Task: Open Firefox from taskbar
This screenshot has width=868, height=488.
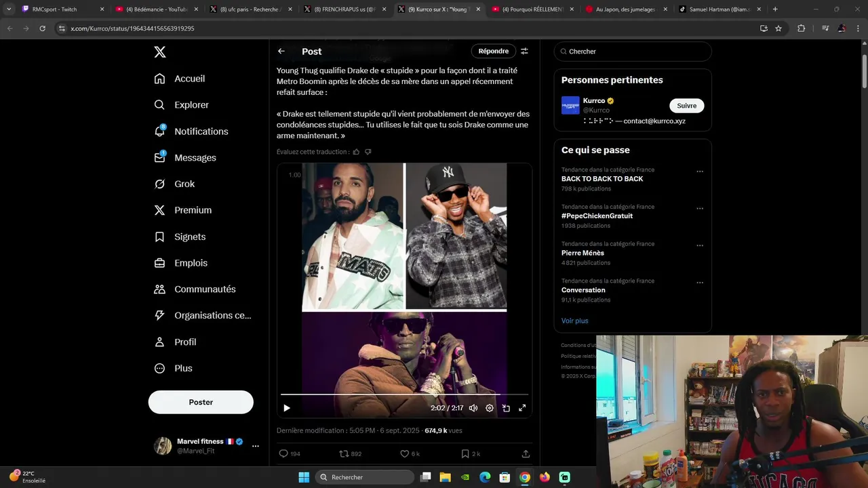Action: [x=545, y=477]
